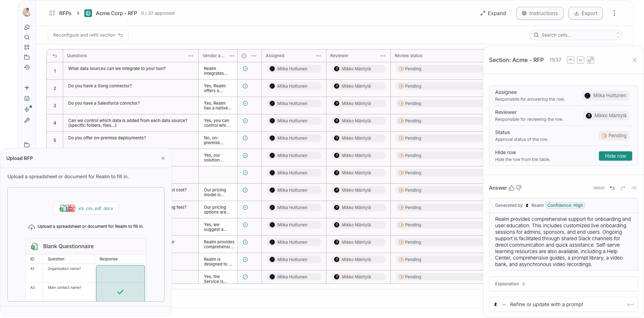Viewport: 644px width, 318px height.
Task: Toggle approval check on row 3
Action: coord(245,103)
